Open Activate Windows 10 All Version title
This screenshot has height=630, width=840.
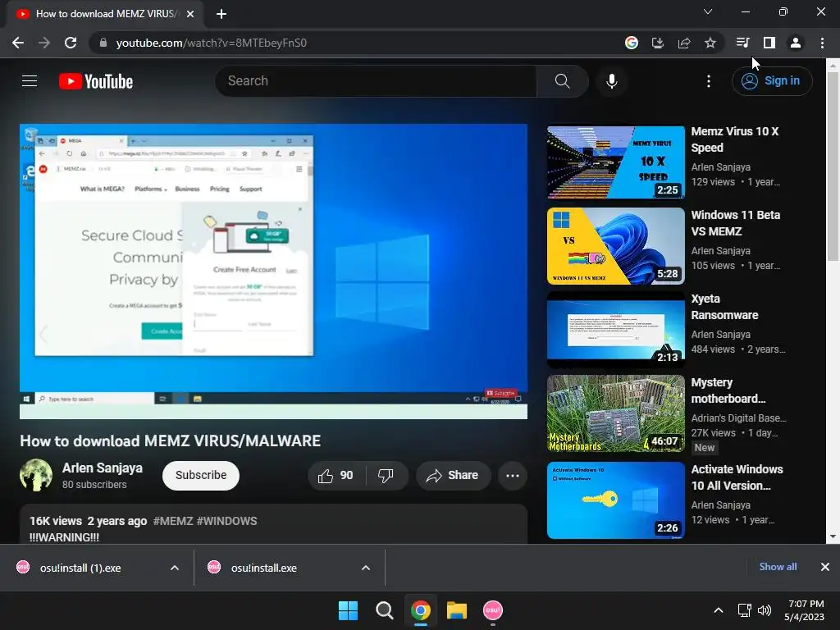coord(737,477)
